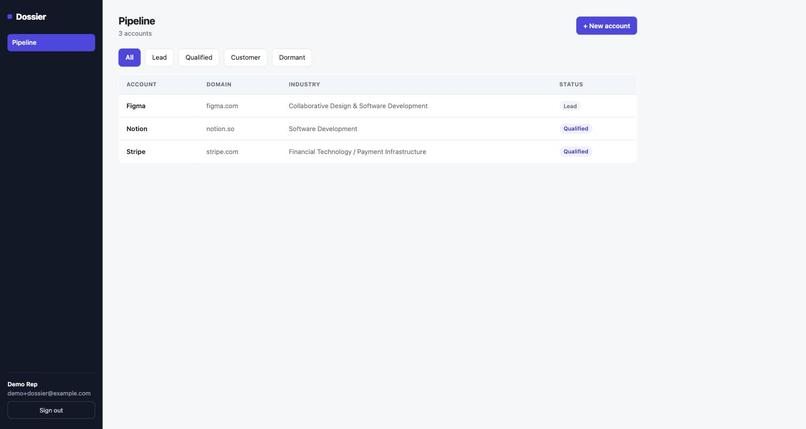
Task: Click the ACCOUNT column header
Action: click(141, 84)
